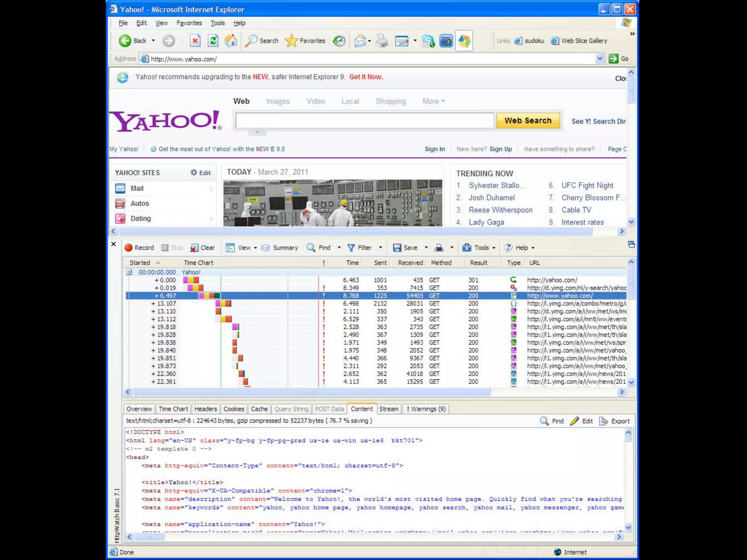Select the Images search tab
Viewport: 747px width, 560px height.
[x=278, y=101]
